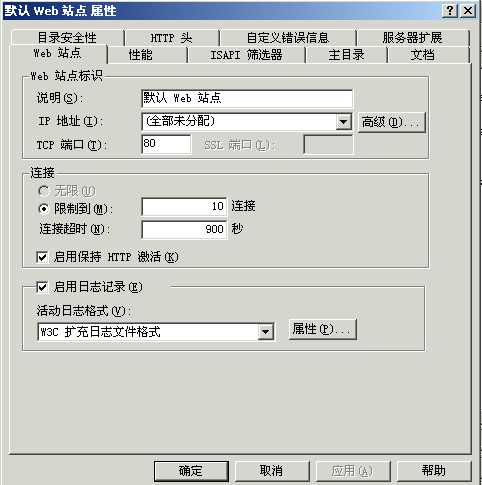Switch to the 目录安全性 tab
482x485 pixels.
[x=67, y=38]
